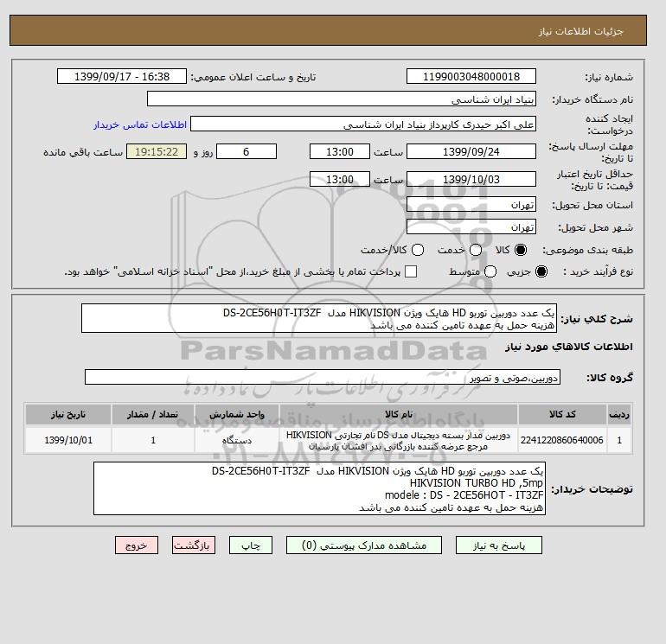
Task: Click the page title جزئیات اطلاعات نیاز
Action: (x=580, y=31)
